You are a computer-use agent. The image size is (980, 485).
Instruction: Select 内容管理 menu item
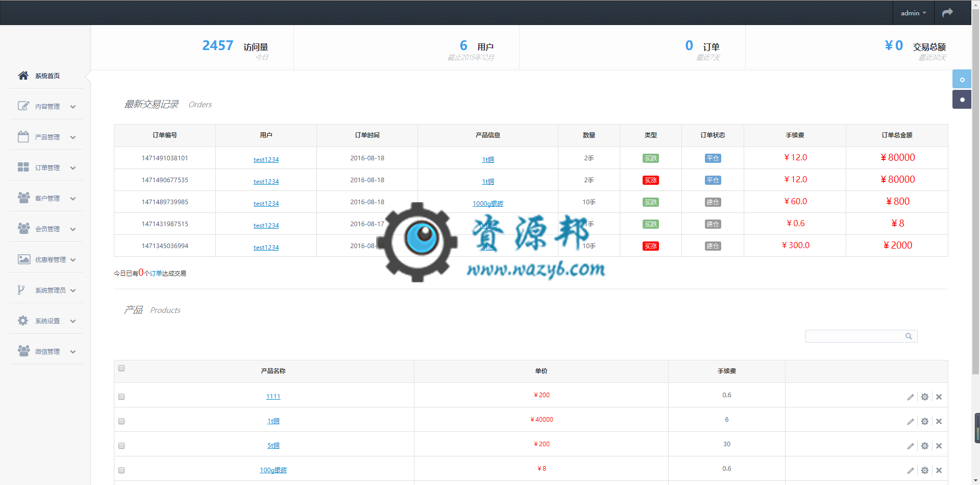coord(47,106)
